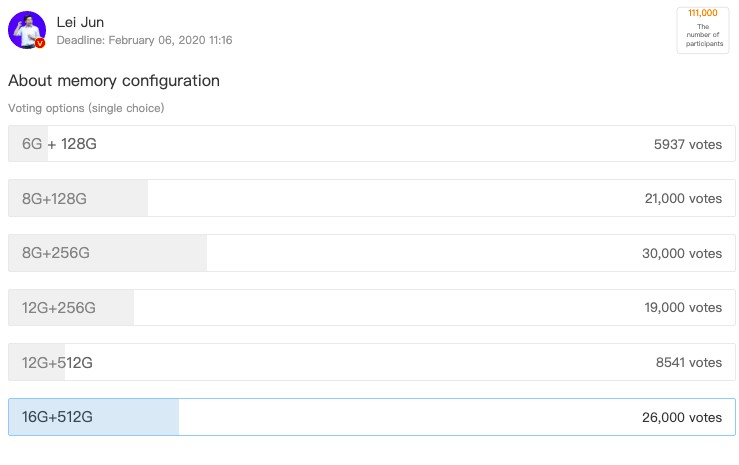Screen dimensions: 739x465
Task: Pick the 12G+256G voting option
Action: 59,308
